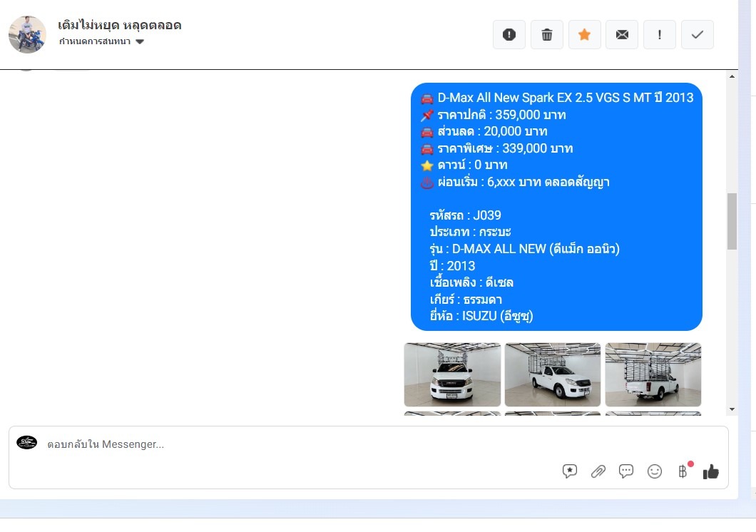Click the line 'ยี่ห้อ : ISUZU (อีซูซุ)'

pyautogui.click(x=481, y=316)
